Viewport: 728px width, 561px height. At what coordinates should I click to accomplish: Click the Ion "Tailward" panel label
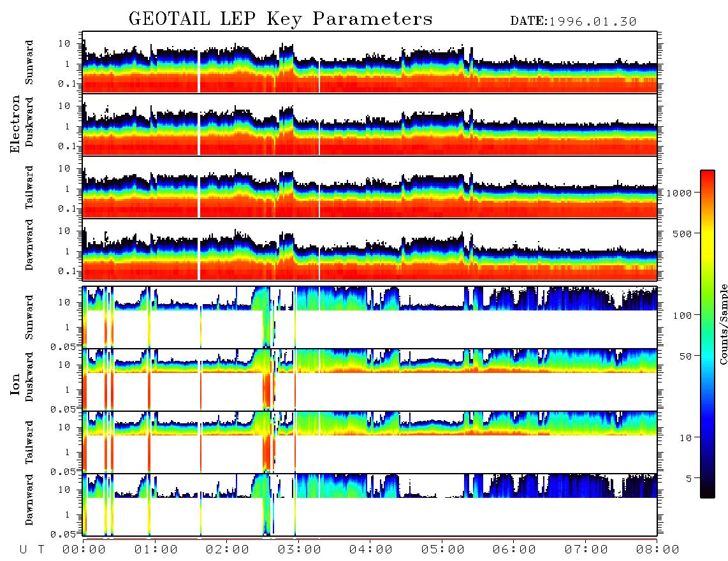tap(29, 442)
